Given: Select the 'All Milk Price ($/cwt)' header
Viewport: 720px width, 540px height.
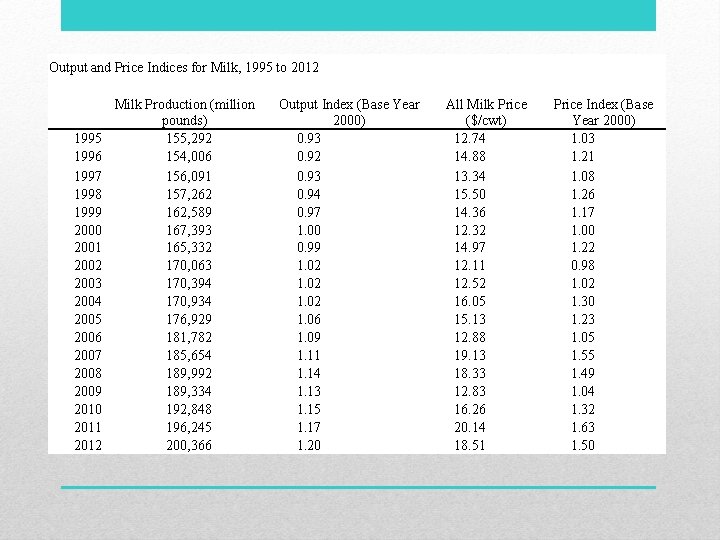Looking at the screenshot, I should (x=486, y=112).
